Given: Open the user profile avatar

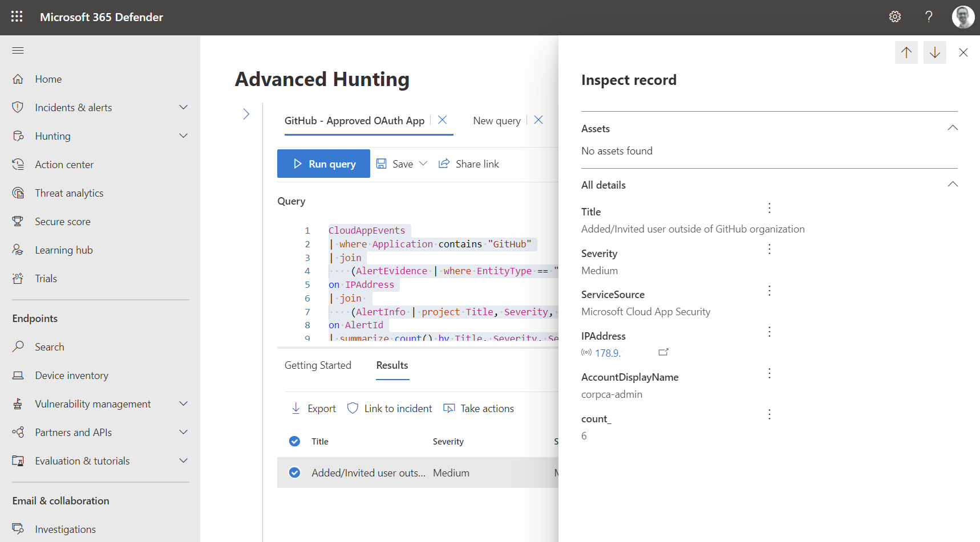Looking at the screenshot, I should pos(963,17).
